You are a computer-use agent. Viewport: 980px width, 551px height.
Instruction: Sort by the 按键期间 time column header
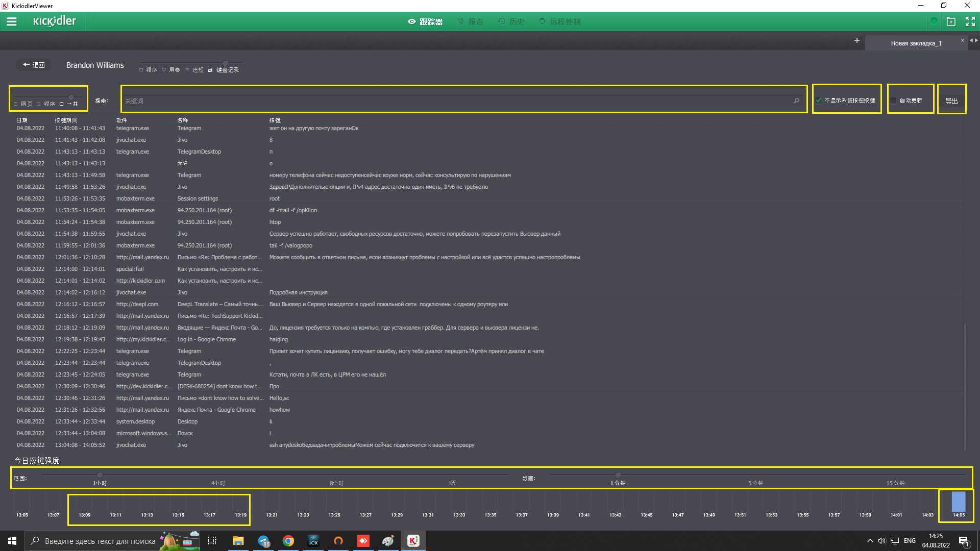[66, 120]
